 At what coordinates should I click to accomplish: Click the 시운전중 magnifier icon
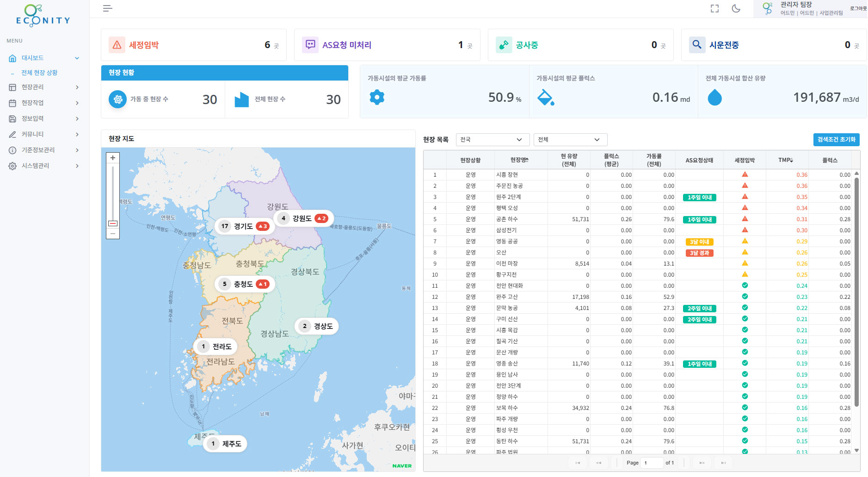click(697, 45)
